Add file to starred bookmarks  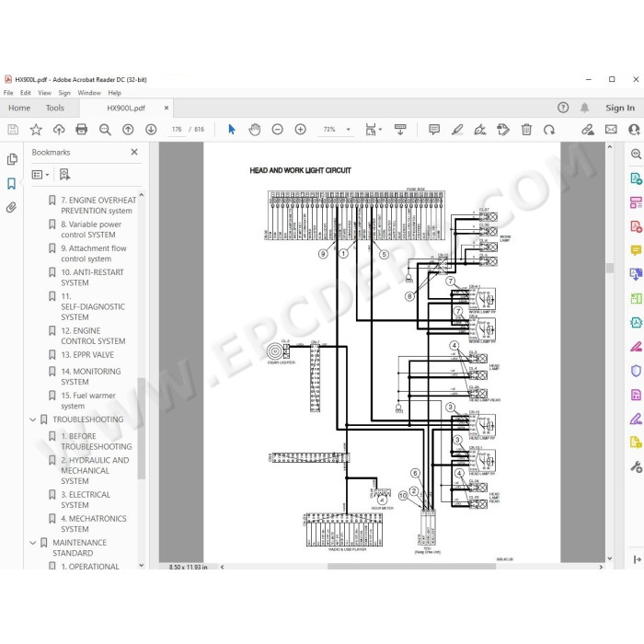click(36, 130)
